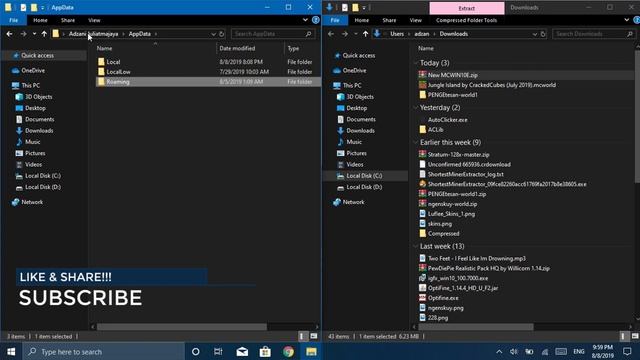Click search magnifier in AppData window
The width and height of the screenshot is (640, 360).
[309, 34]
